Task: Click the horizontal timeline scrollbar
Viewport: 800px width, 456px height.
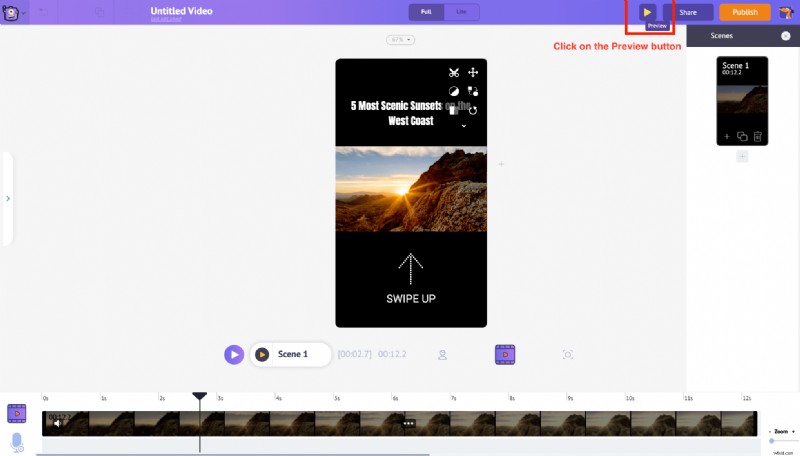Action: 233,454
